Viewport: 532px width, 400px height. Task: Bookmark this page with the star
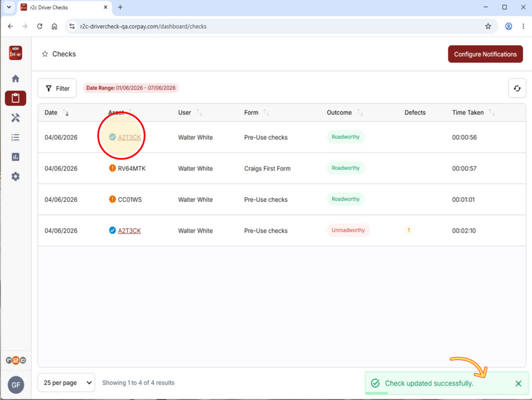point(488,26)
